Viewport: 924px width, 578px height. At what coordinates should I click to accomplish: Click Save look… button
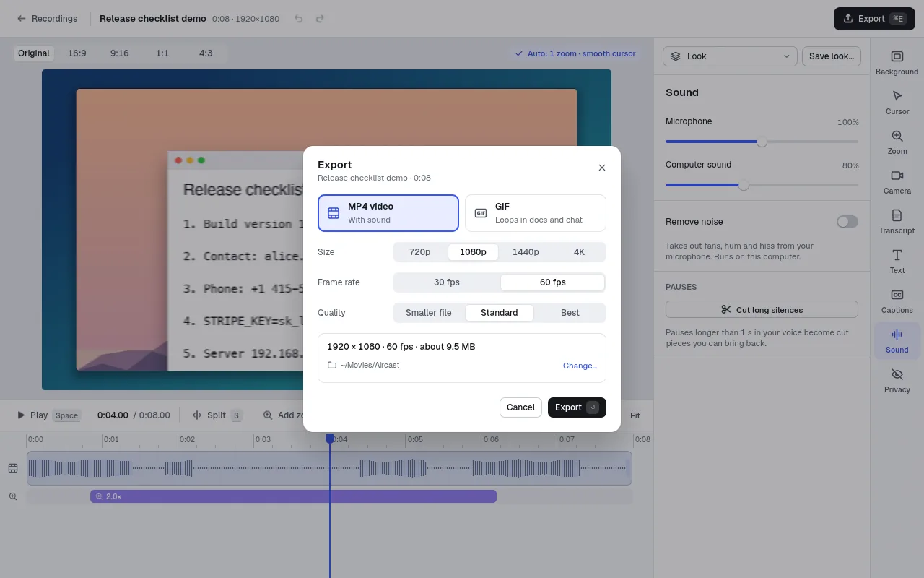point(832,56)
